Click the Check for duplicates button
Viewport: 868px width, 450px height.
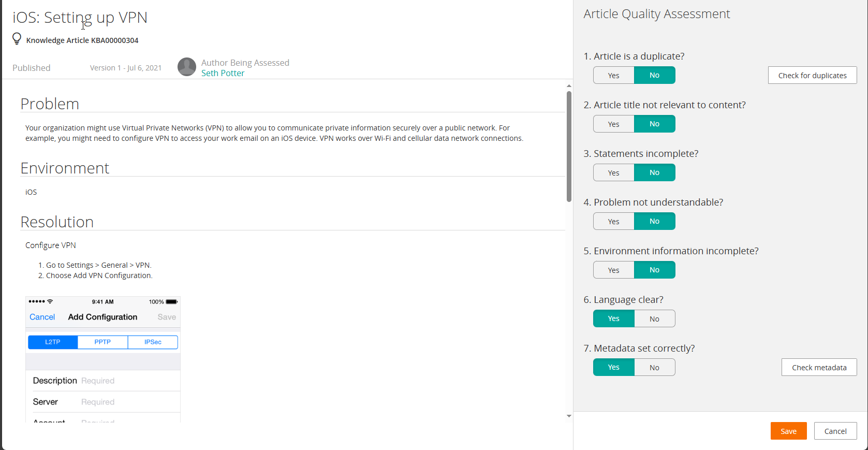coord(812,76)
